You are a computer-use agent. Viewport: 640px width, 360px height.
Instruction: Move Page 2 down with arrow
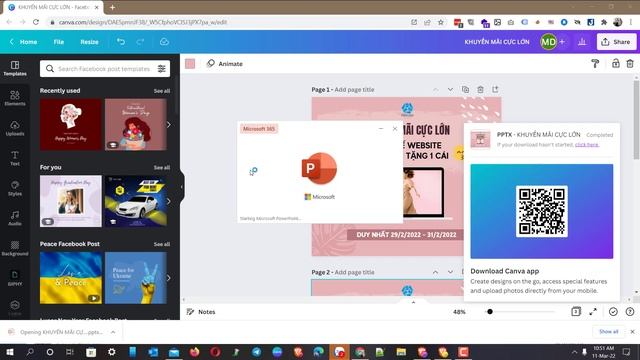click(450, 272)
